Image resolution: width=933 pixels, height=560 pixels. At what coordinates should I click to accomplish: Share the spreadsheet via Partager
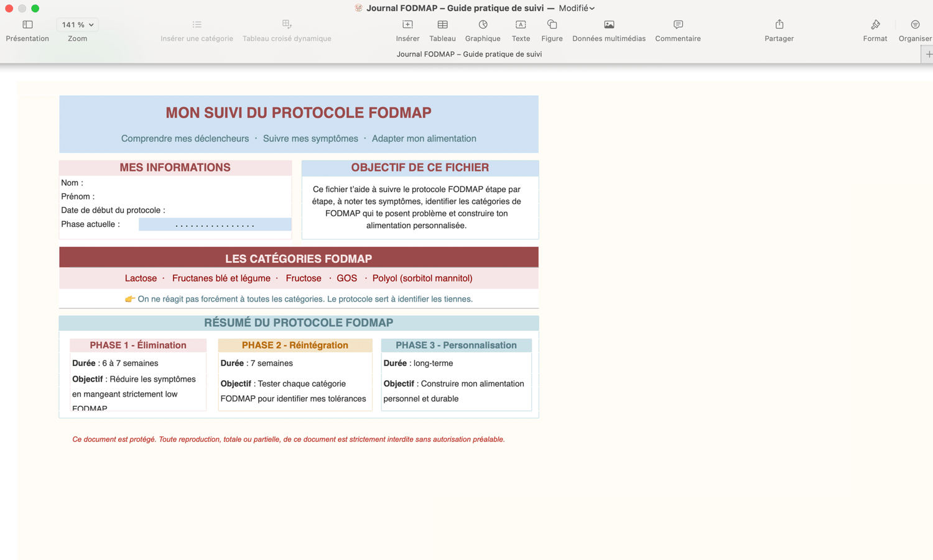[x=779, y=25]
